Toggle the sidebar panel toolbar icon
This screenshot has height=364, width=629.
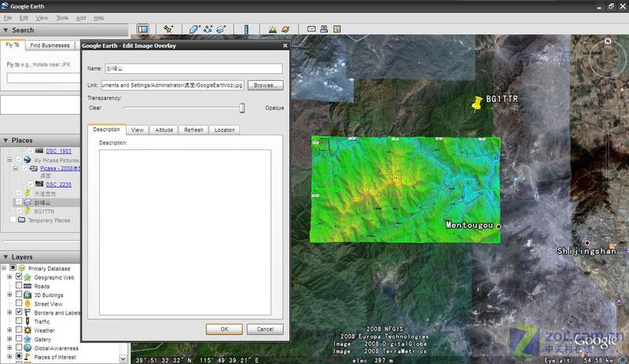[x=143, y=29]
